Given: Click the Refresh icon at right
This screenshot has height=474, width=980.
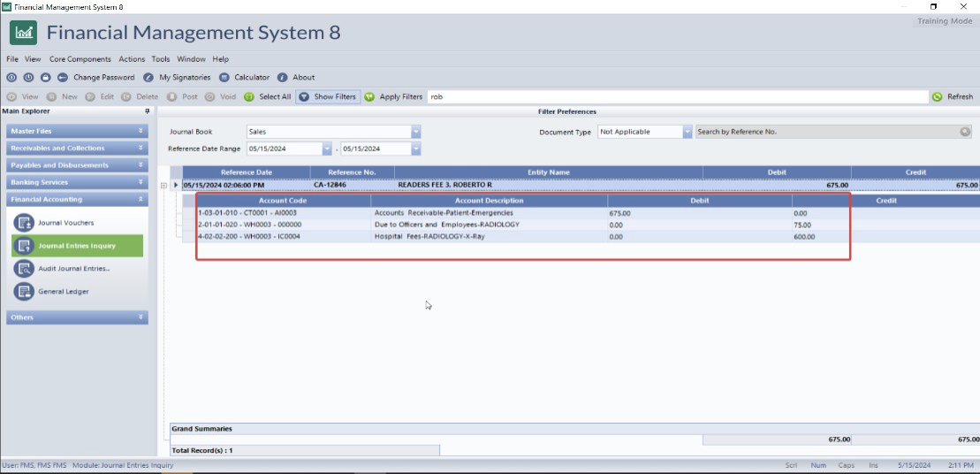Looking at the screenshot, I should pyautogui.click(x=937, y=97).
